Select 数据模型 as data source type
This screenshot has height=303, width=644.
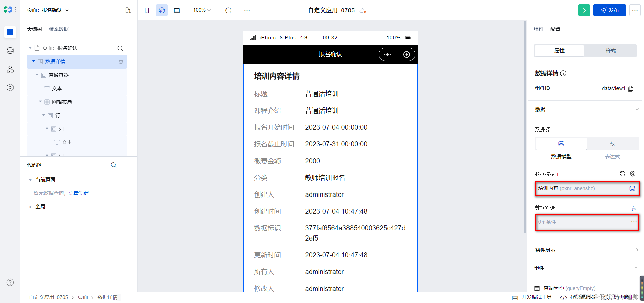pyautogui.click(x=561, y=144)
